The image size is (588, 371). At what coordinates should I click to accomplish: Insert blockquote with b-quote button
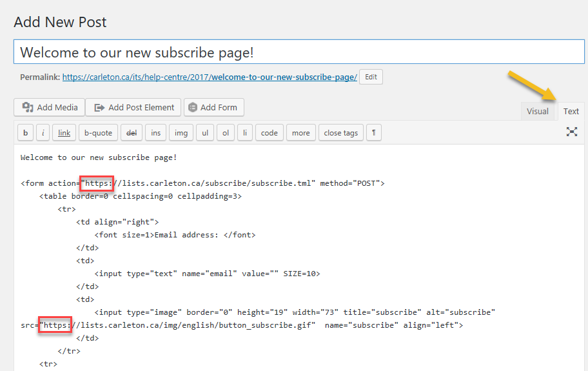98,133
